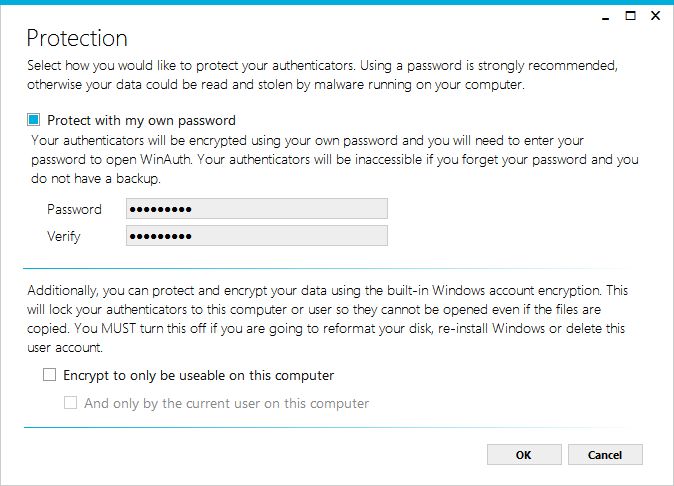Click the 'And only by the current user' label
Image resolution: width=674 pixels, height=486 pixels.
pos(227,403)
